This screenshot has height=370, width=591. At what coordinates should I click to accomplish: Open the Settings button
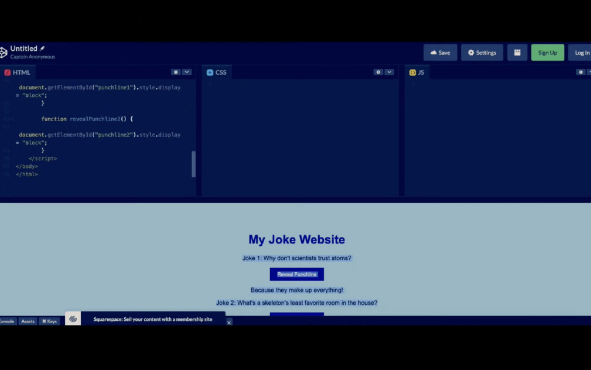(x=482, y=52)
